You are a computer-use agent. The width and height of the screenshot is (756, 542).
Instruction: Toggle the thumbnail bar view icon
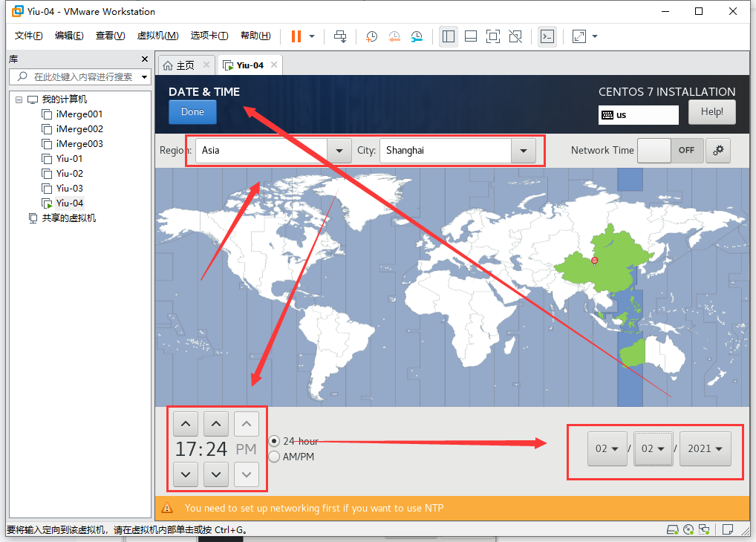pos(471,36)
